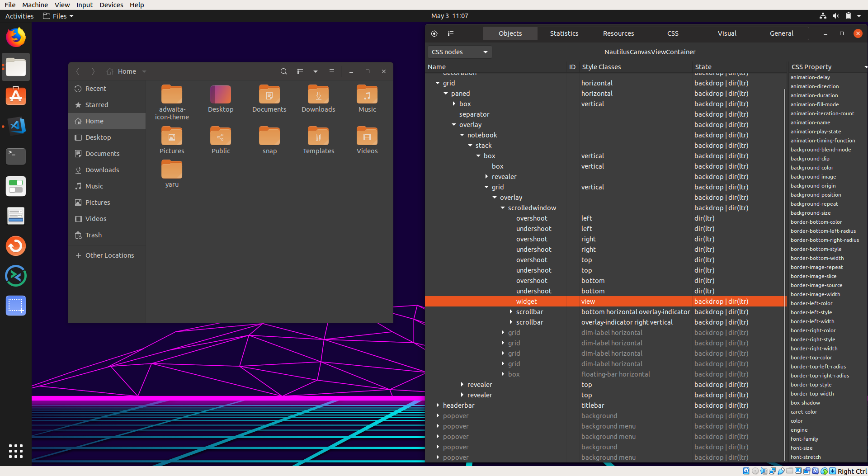
Task: Launch Firefox from the dock
Action: point(16,38)
